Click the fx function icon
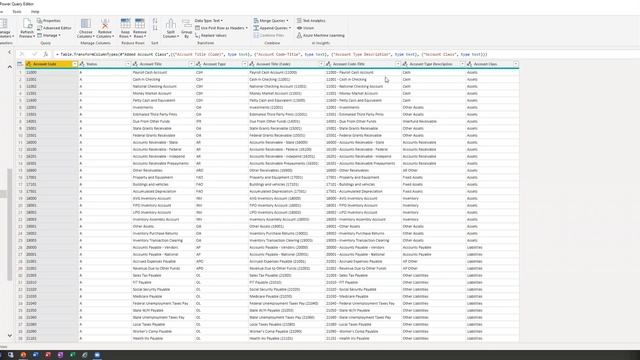Screen dimensions: 640x360 tap(46, 54)
